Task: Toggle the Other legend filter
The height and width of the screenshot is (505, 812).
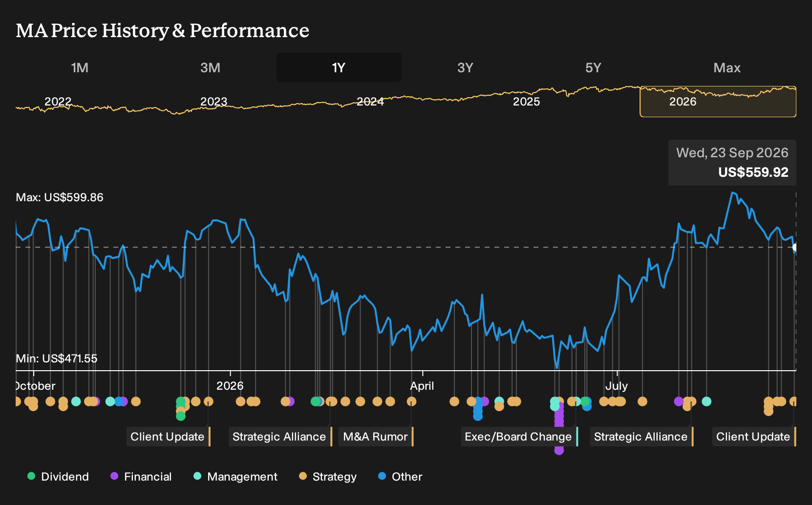Action: [400, 477]
